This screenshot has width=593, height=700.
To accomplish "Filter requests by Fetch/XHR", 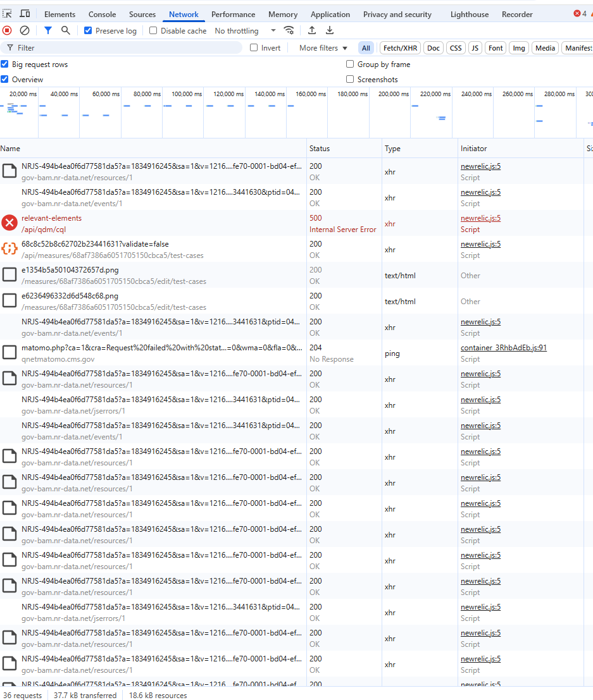I will click(x=400, y=48).
